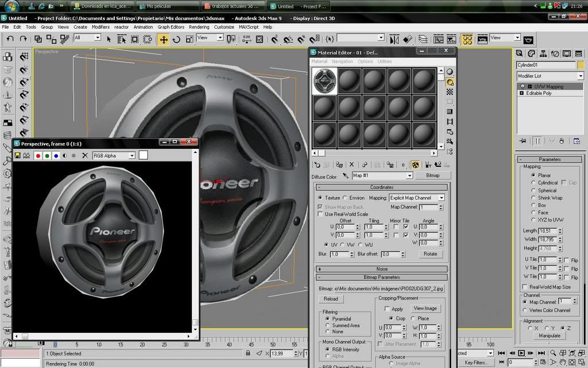Click Play Animation button
Image resolution: width=588 pixels, height=368 pixels.
pyautogui.click(x=521, y=353)
